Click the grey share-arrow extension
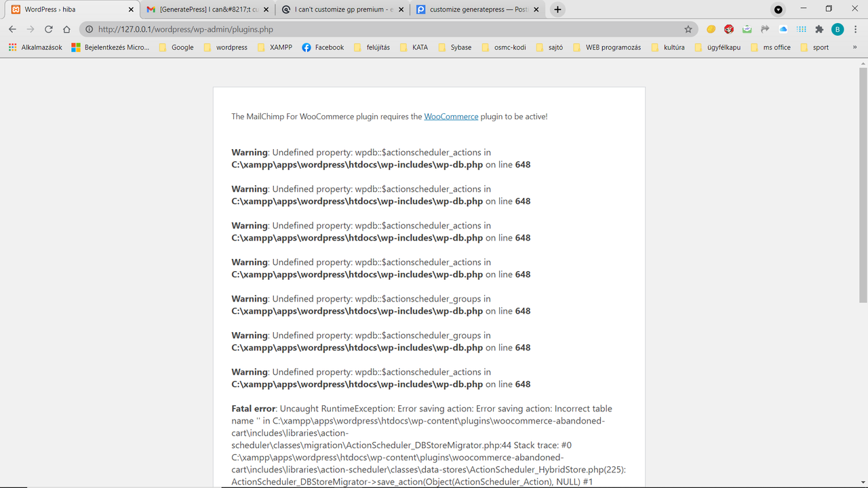Image resolution: width=868 pixels, height=488 pixels. (x=765, y=29)
